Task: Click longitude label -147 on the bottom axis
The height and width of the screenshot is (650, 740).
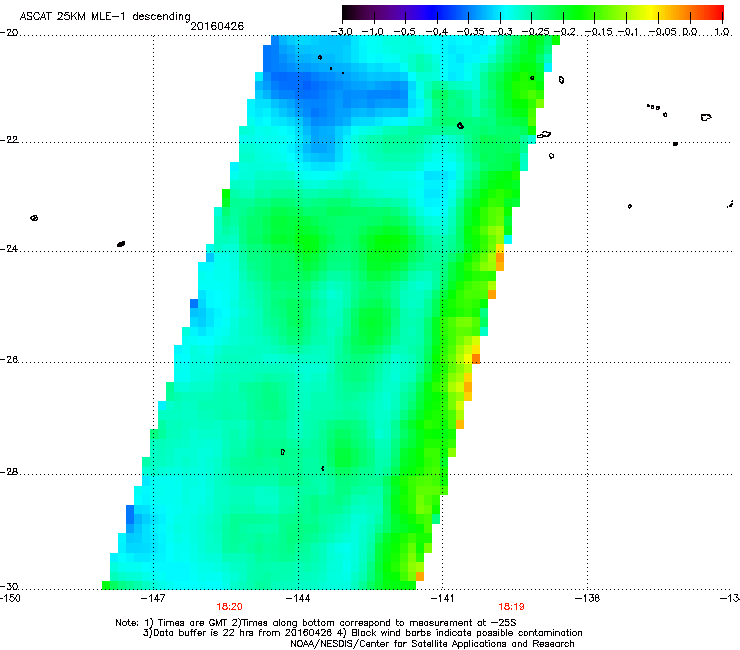Action: click(153, 599)
